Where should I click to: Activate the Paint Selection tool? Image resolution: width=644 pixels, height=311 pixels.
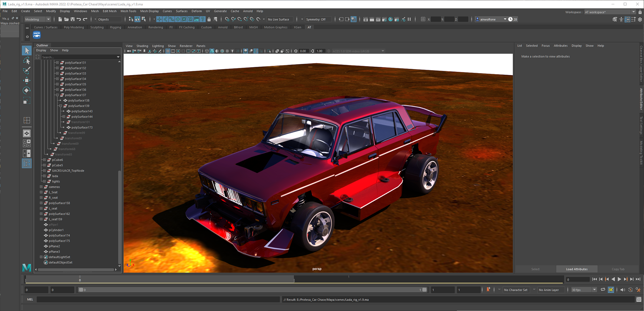click(x=27, y=70)
